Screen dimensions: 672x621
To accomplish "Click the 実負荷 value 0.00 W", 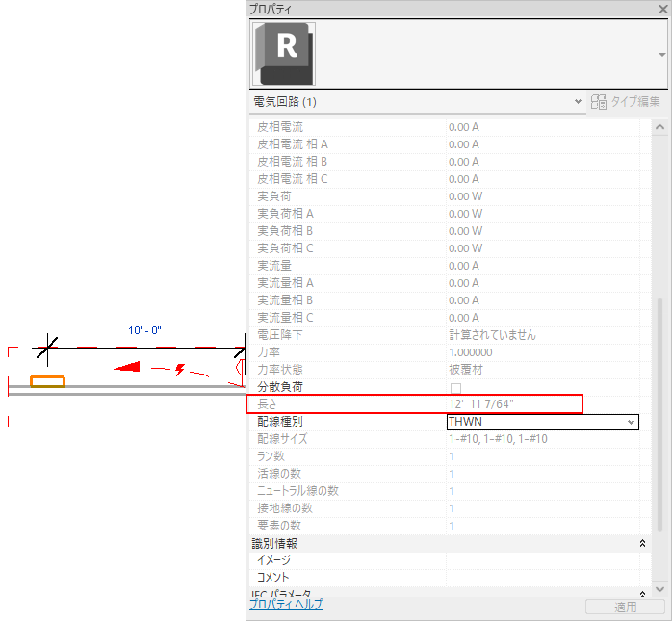I will pyautogui.click(x=465, y=196).
